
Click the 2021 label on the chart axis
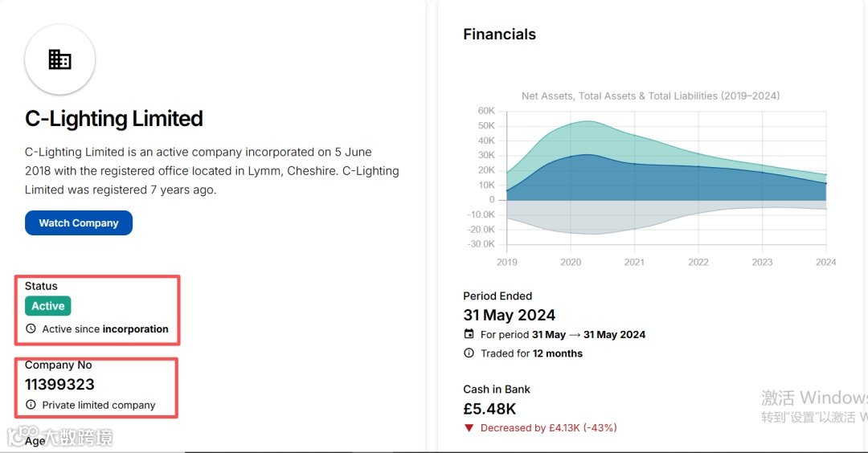[x=634, y=262]
